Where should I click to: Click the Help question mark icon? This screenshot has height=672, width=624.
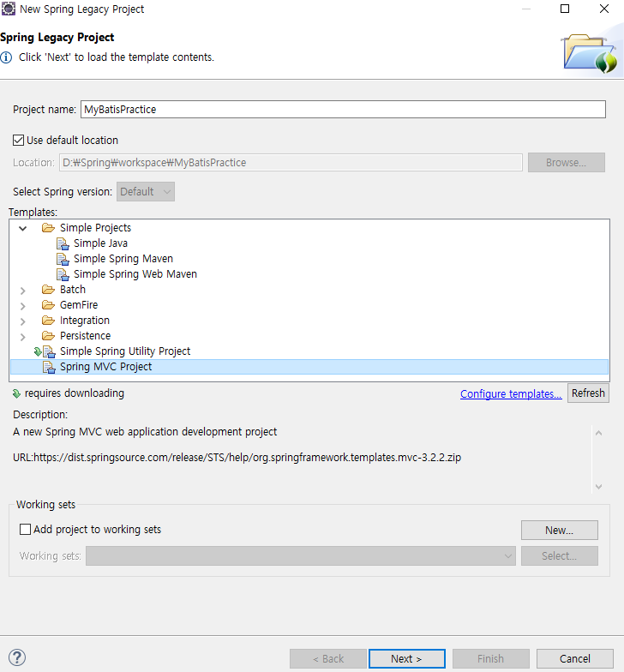[x=17, y=657]
